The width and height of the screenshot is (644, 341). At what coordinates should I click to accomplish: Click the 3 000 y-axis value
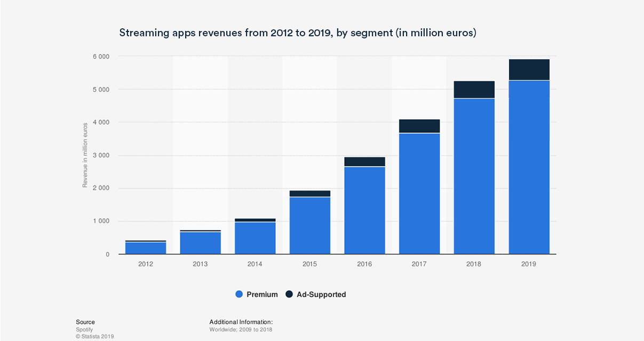click(100, 156)
